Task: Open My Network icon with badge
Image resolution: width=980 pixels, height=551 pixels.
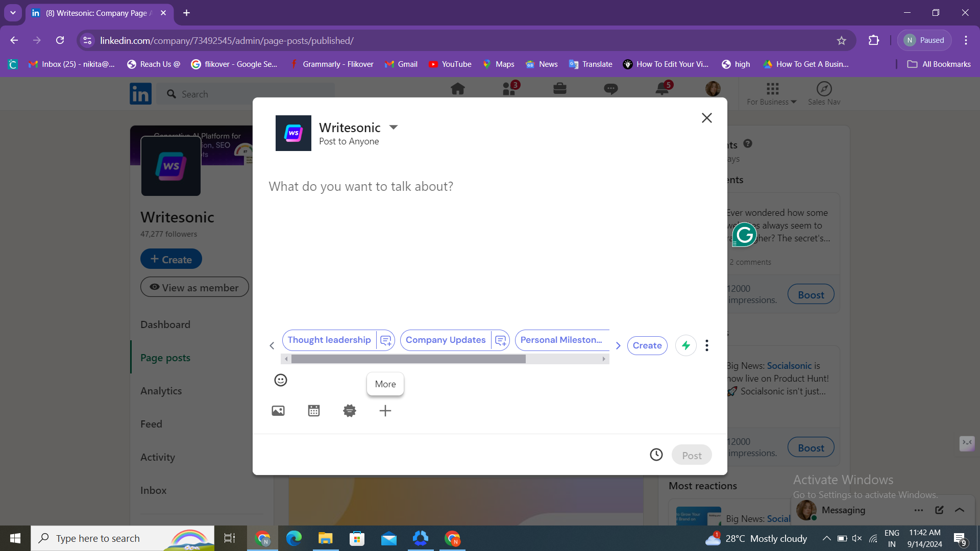Action: (x=510, y=88)
